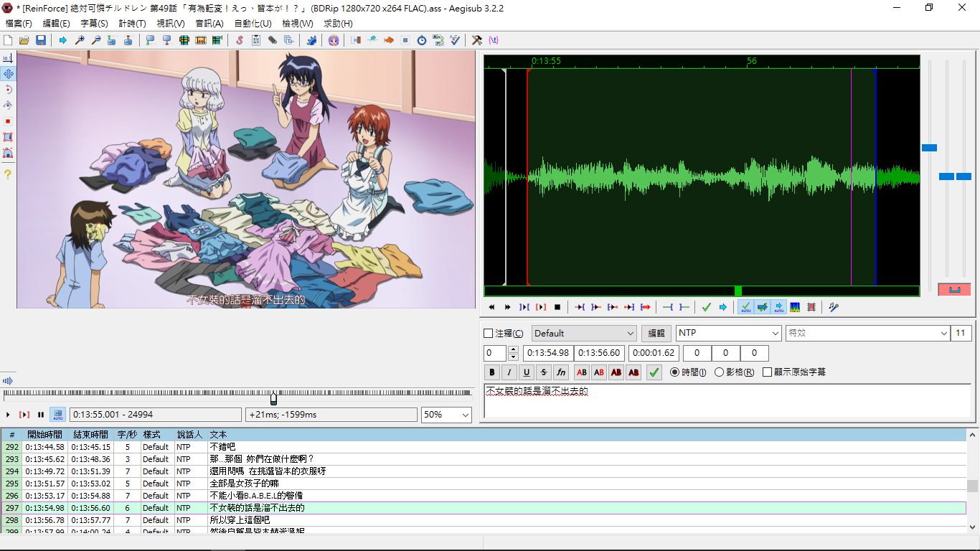980x551 pixels.
Task: Select the 影格 frame radio button
Action: click(x=735, y=372)
